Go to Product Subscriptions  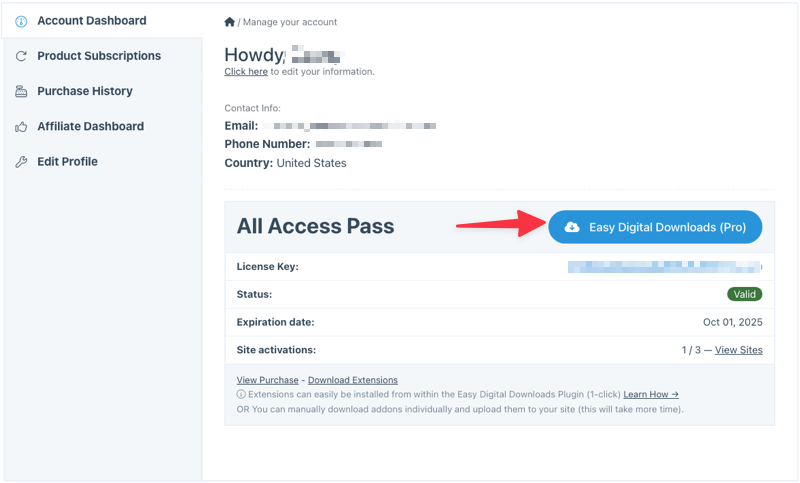coord(99,56)
